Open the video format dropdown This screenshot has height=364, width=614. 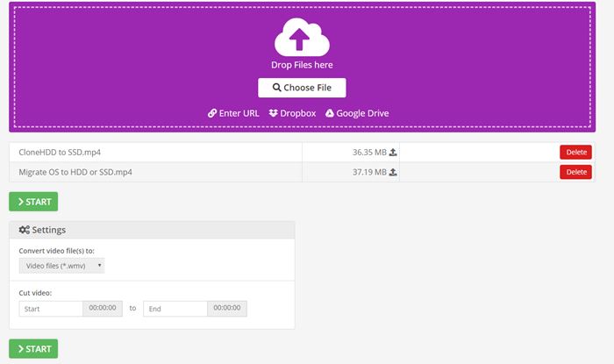62,266
